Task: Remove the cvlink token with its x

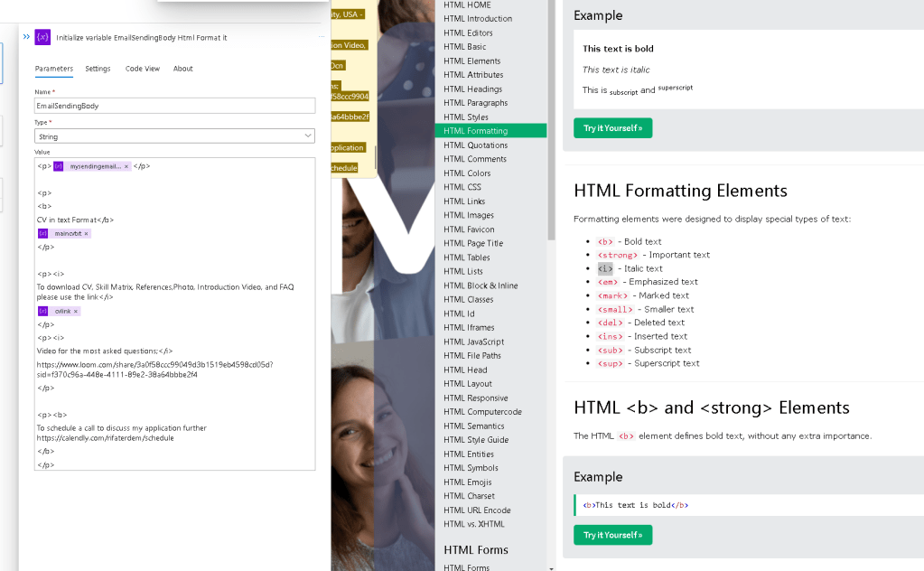Action: (x=76, y=311)
